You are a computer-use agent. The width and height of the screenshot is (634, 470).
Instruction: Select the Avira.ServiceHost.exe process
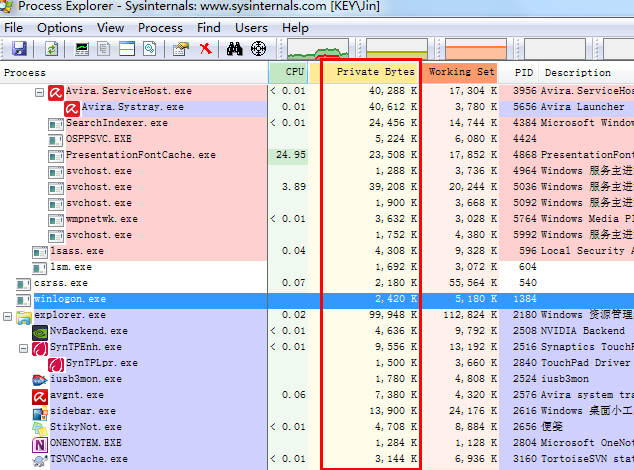click(129, 91)
